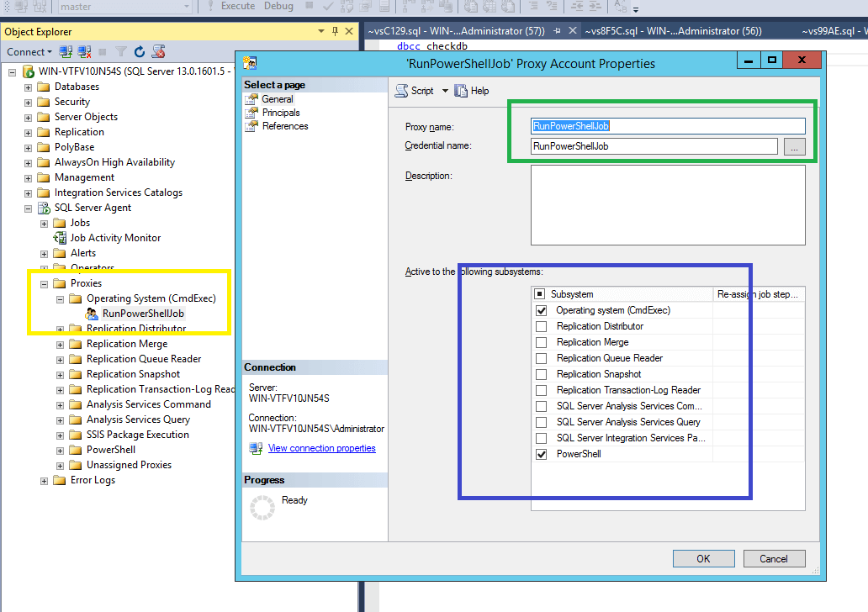
Task: Toggle the Subsystem select-all checkbox
Action: click(x=540, y=294)
